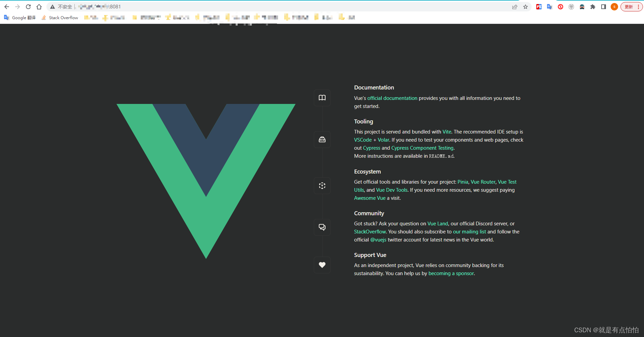Open the browser home page icon
Viewport: 644px width, 337px height.
(x=39, y=7)
